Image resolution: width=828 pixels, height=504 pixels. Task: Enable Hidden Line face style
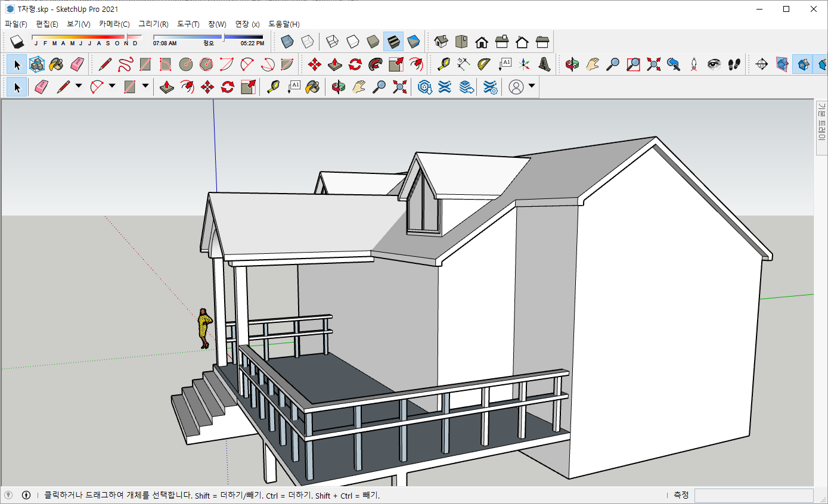[x=352, y=42]
